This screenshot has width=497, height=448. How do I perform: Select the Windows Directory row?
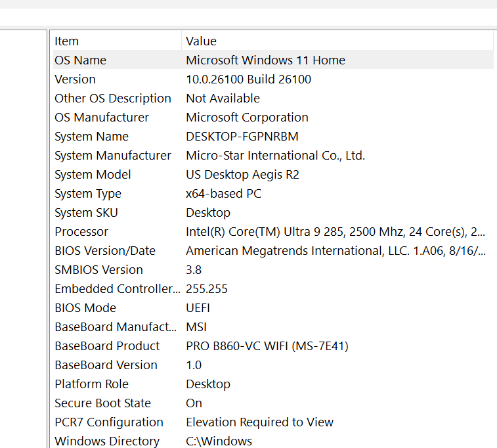(107, 441)
